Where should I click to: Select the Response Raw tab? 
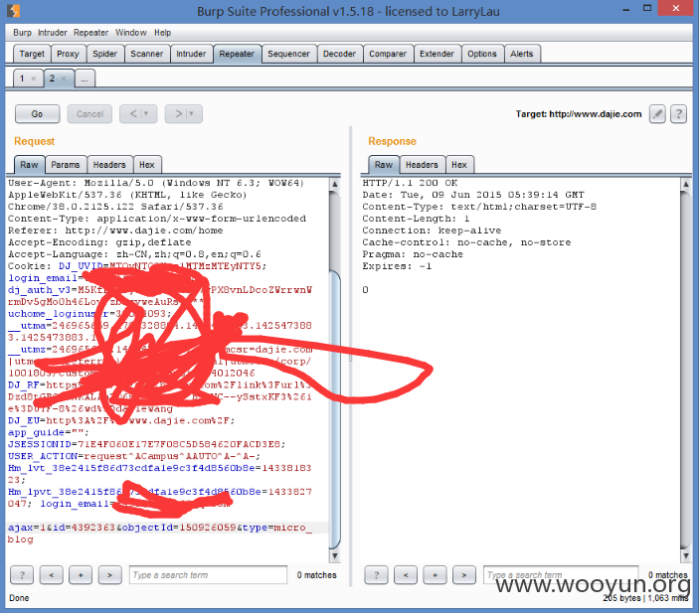[x=384, y=165]
